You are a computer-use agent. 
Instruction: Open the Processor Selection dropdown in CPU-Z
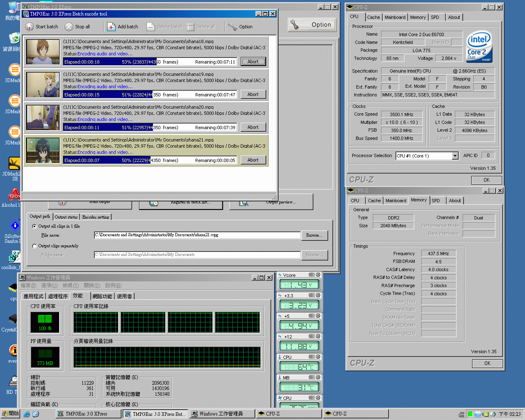pyautogui.click(x=455, y=156)
